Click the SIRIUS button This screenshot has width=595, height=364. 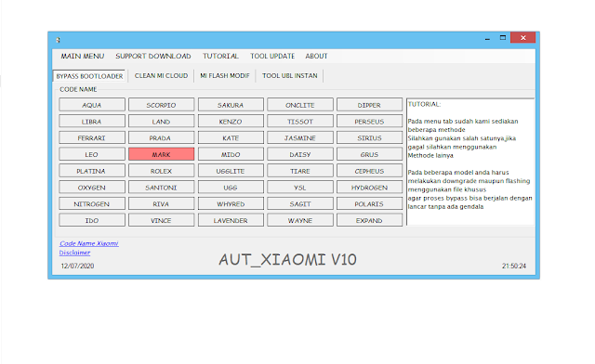pyautogui.click(x=369, y=137)
